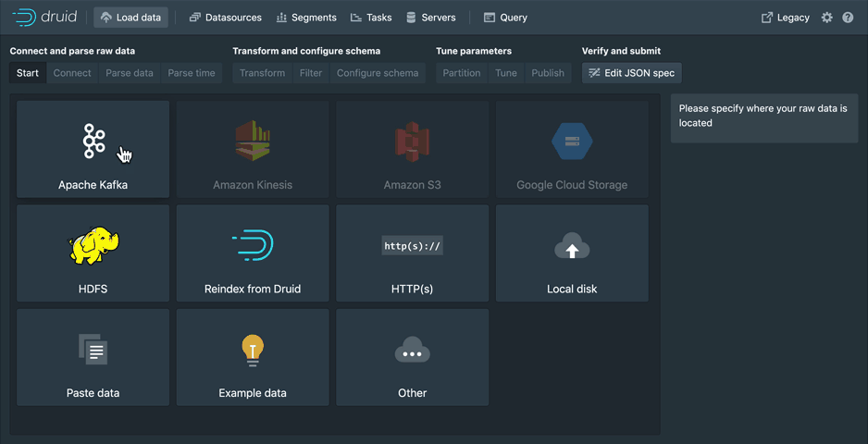Choose the HDFS elephant icon
The height and width of the screenshot is (444, 868).
coord(93,246)
